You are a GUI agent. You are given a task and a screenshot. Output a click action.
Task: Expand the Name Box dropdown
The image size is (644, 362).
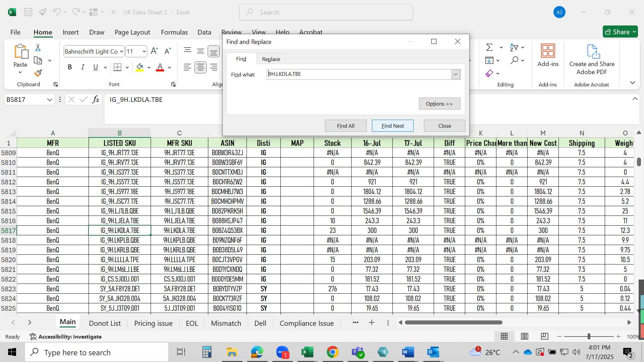pyautogui.click(x=50, y=100)
